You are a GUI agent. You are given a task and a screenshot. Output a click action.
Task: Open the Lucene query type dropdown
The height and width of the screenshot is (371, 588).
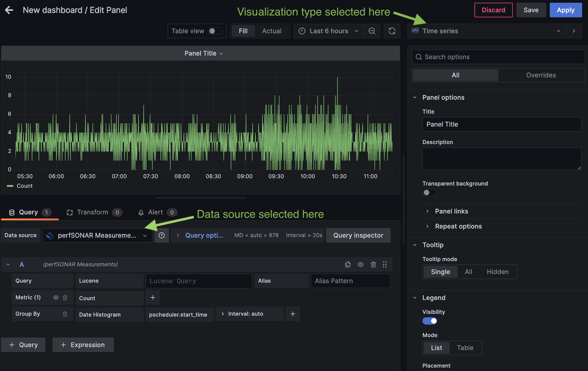pyautogui.click(x=109, y=281)
